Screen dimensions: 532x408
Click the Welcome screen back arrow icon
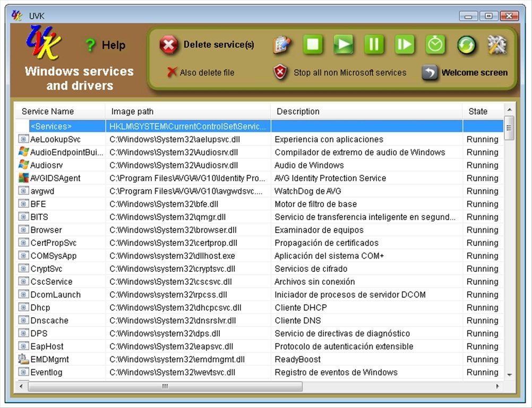pyautogui.click(x=430, y=72)
